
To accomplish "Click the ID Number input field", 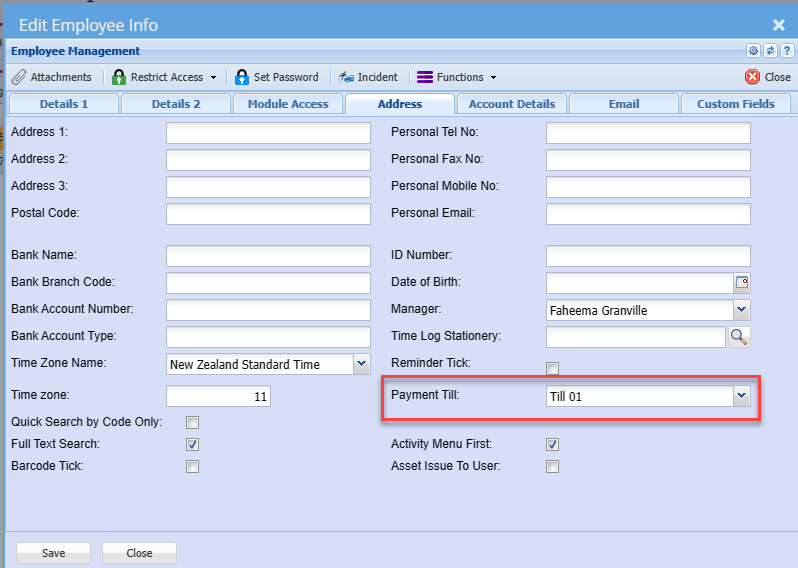I will coord(648,256).
